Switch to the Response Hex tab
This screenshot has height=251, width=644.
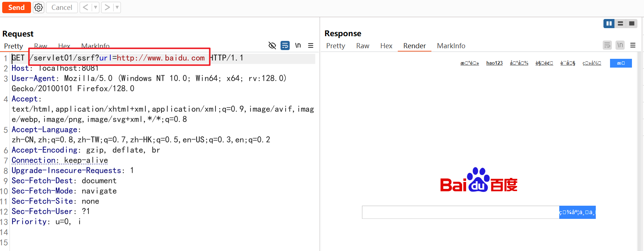[x=386, y=46]
